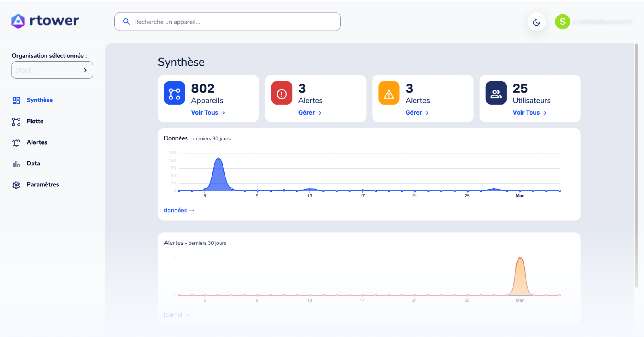This screenshot has width=644, height=337.
Task: Toggle dark mode with moon icon
Action: [x=536, y=22]
